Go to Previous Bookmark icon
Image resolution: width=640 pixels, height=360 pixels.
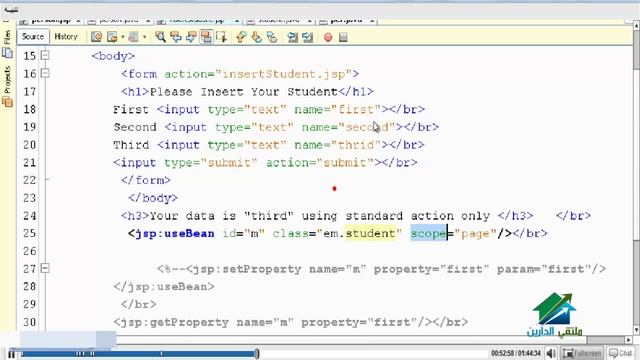pyautogui.click(x=241, y=37)
